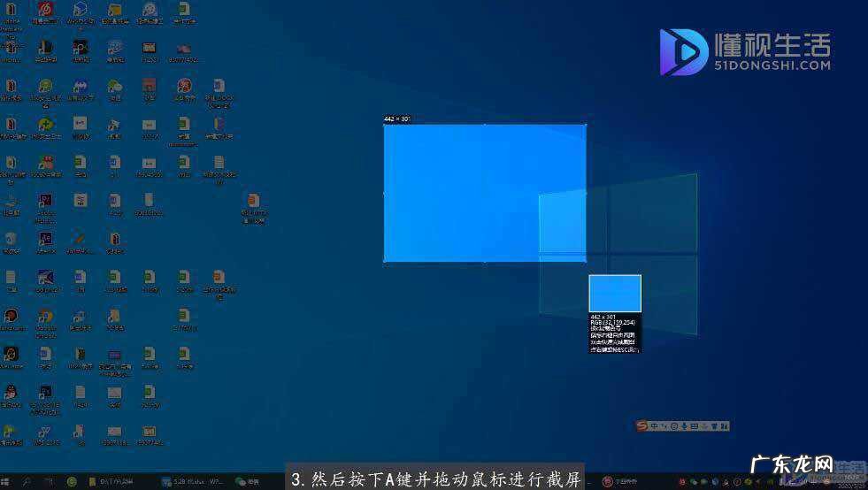Viewport: 868px width, 490px height.
Task: Open the red-icon app taskbar button near tray
Action: tap(620, 482)
